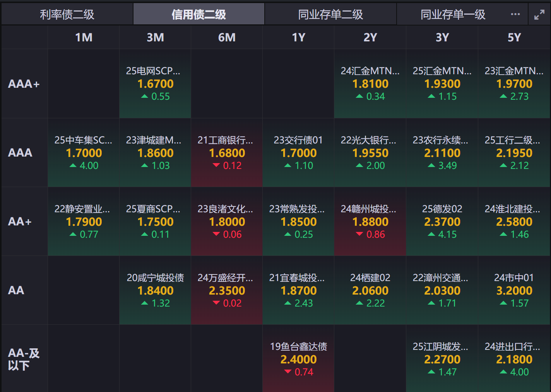Open bond 25江阴城发... at 2.2700
The image size is (551, 392).
click(442, 359)
